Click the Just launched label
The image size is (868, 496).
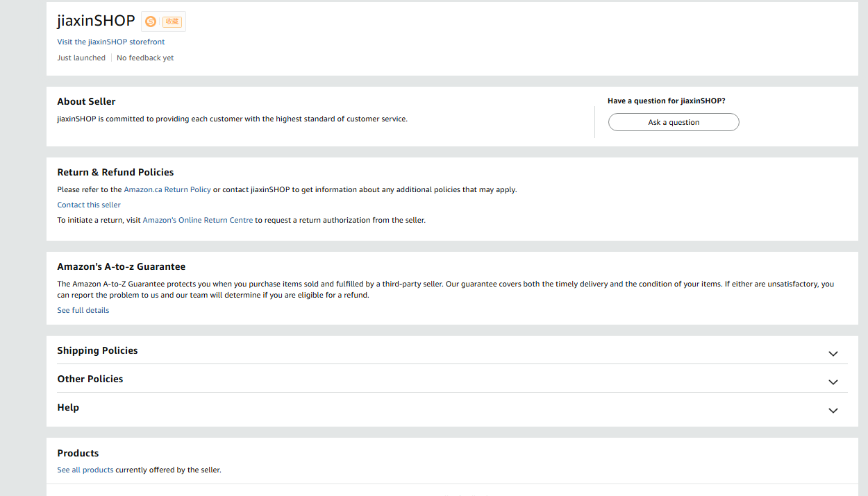(81, 58)
